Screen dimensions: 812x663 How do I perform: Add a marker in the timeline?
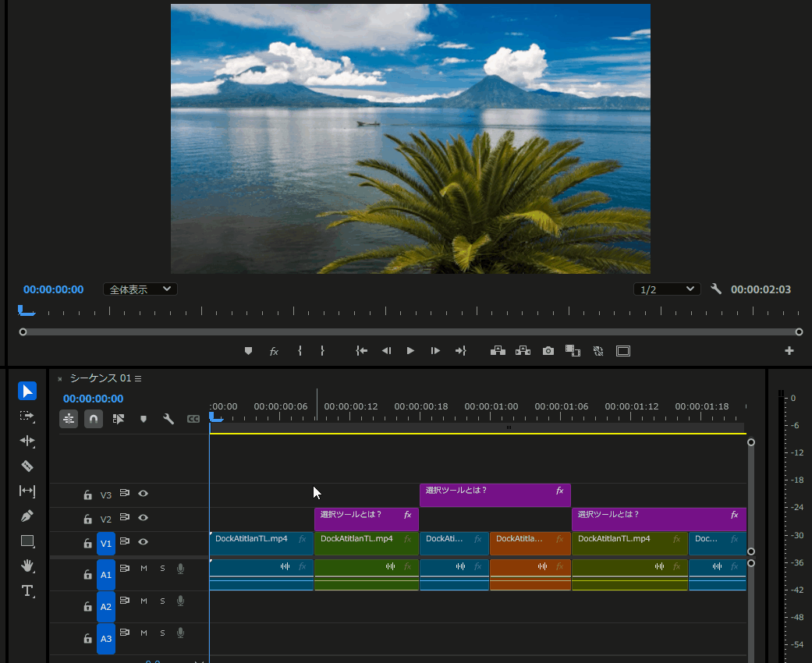[x=144, y=419]
